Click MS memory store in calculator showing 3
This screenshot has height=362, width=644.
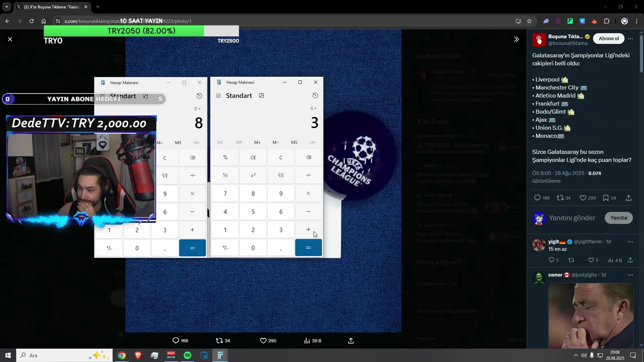coord(294,142)
